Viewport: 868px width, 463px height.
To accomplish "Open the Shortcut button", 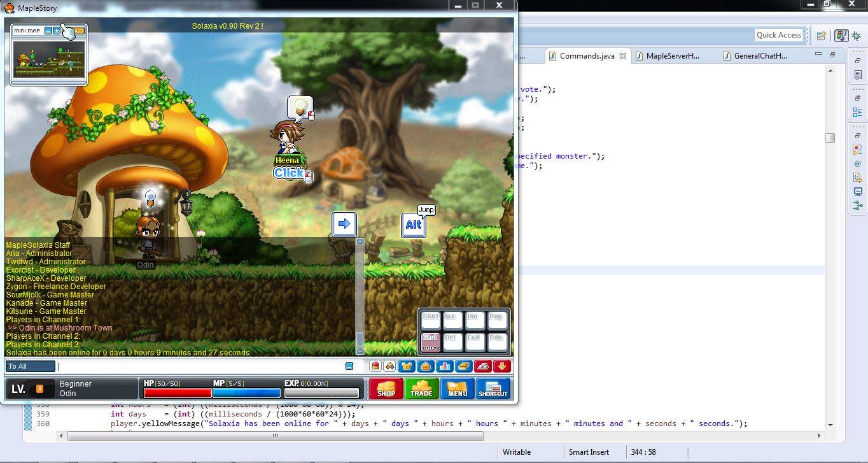I will tap(493, 388).
